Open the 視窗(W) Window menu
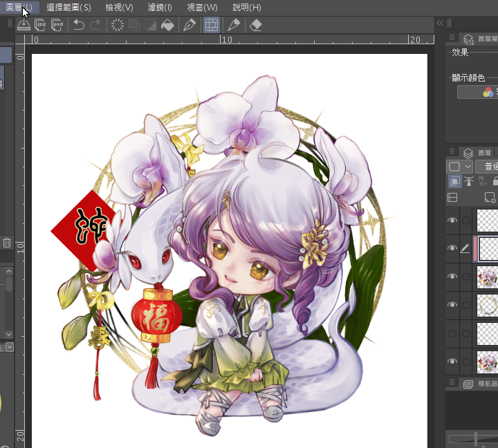Screen dimensions: 498x448 point(202,8)
